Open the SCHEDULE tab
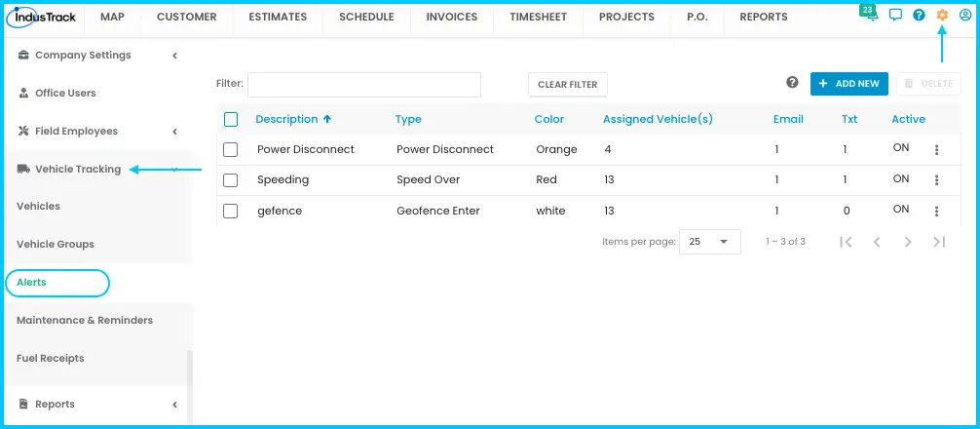 point(367,18)
